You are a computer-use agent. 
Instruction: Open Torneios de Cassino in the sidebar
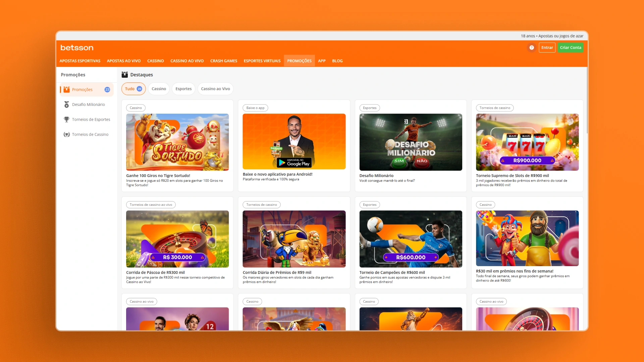(87, 134)
